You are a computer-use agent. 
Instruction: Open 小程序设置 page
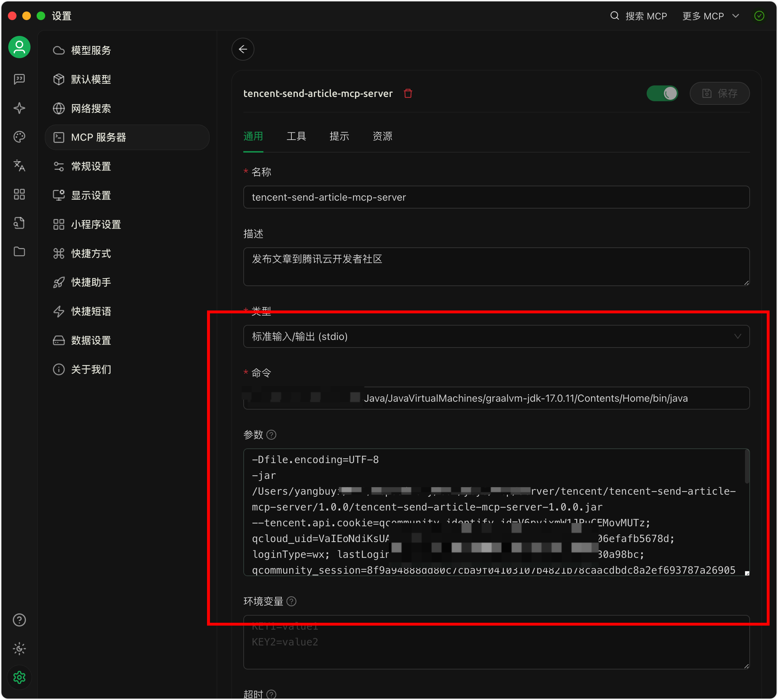[127, 225]
